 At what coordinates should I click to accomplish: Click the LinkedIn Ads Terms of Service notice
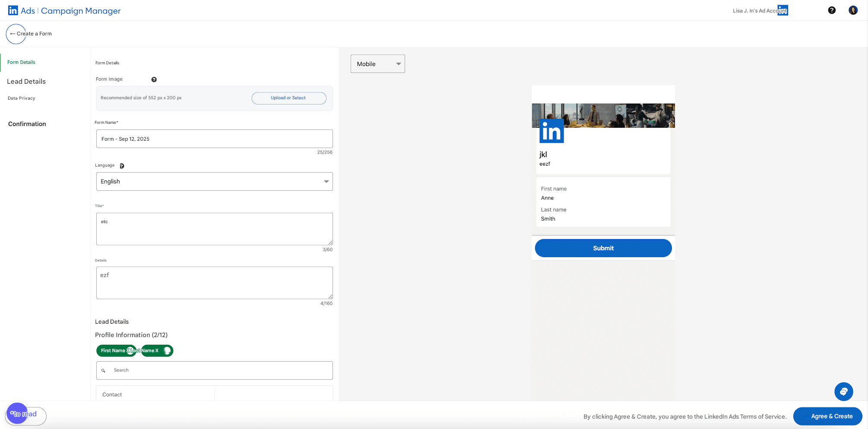pos(685,417)
